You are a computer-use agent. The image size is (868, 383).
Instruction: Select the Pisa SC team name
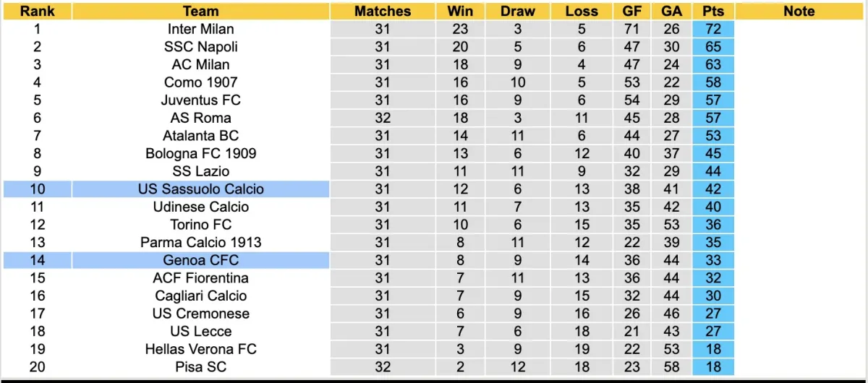coord(200,367)
